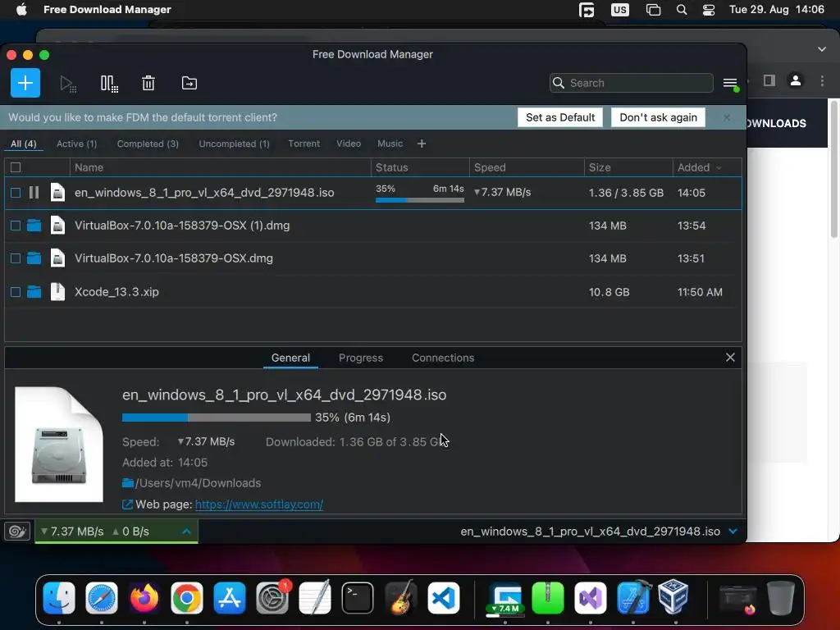The image size is (840, 630).
Task: Open VirtualBox from the dock
Action: pyautogui.click(x=673, y=597)
